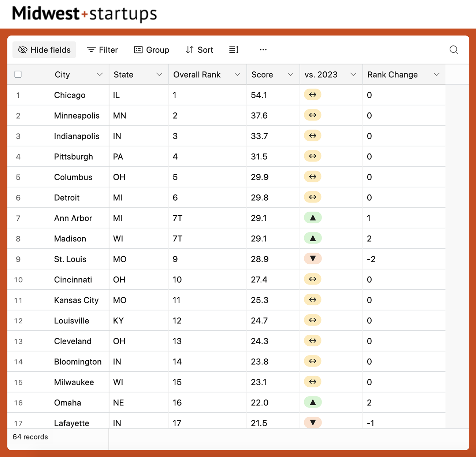Viewport: 476px width, 457px height.
Task: Open the State column dropdown arrow
Action: click(x=159, y=74)
